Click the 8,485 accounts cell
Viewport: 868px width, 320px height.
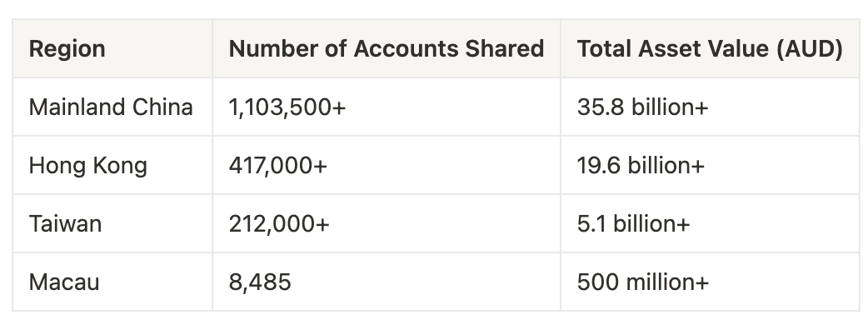point(387,282)
